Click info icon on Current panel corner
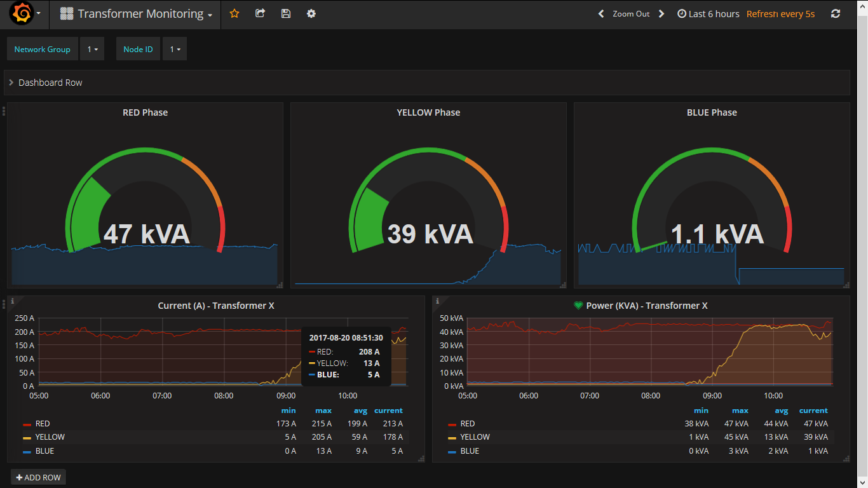 click(12, 301)
